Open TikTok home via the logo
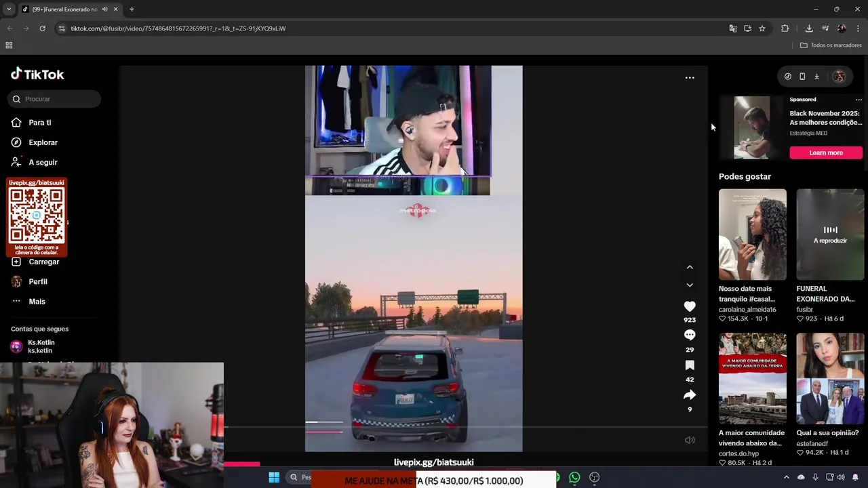868x488 pixels. coord(37,75)
